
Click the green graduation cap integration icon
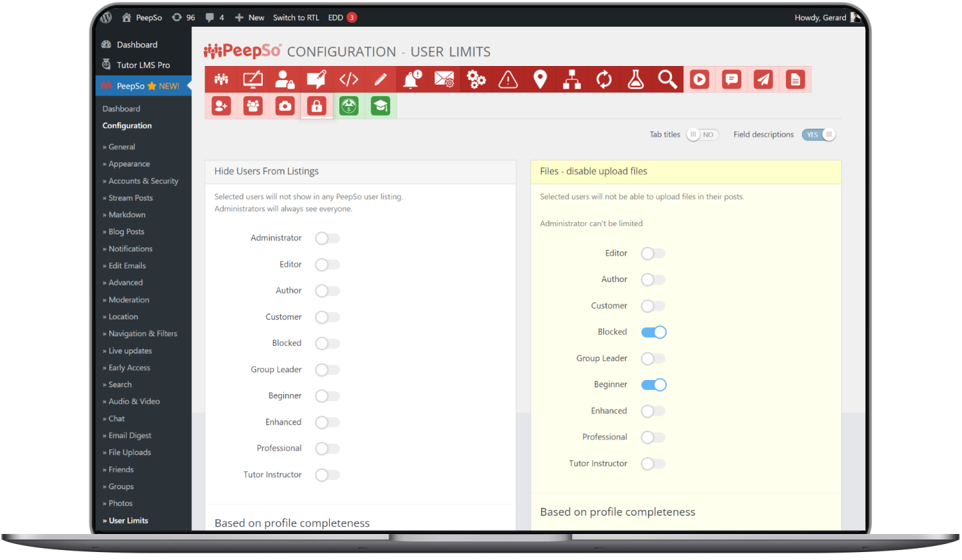(x=380, y=106)
